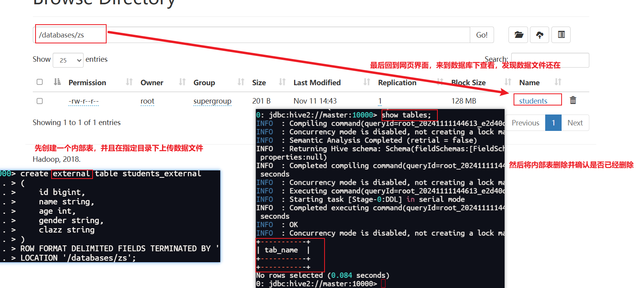The image size is (644, 288).
Task: Sort by the Name column arrows
Action: (x=558, y=82)
